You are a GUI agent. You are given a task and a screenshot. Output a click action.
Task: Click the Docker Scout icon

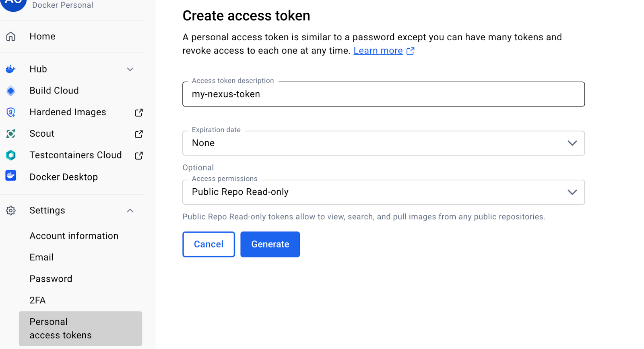pyautogui.click(x=10, y=133)
